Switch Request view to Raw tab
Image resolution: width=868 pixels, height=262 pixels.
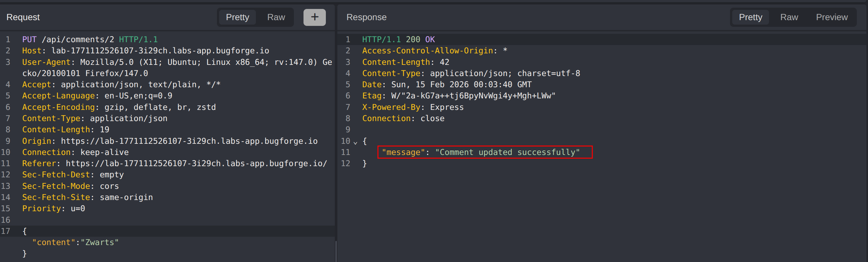click(276, 17)
